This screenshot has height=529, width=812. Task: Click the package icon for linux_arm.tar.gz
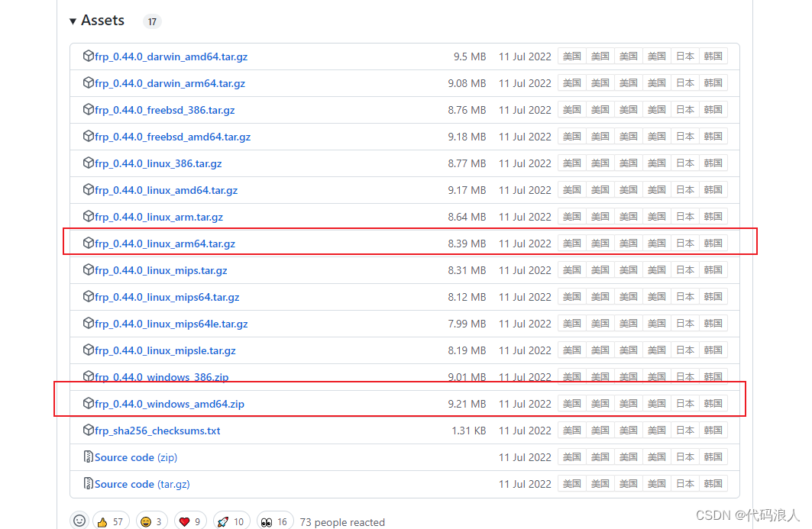point(89,216)
